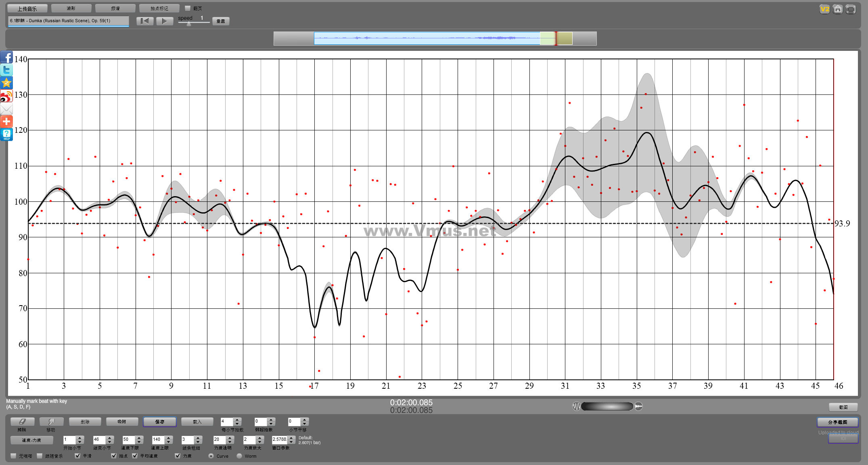The width and height of the screenshot is (868, 465).
Task: Open the Weibo share icon
Action: [6, 96]
